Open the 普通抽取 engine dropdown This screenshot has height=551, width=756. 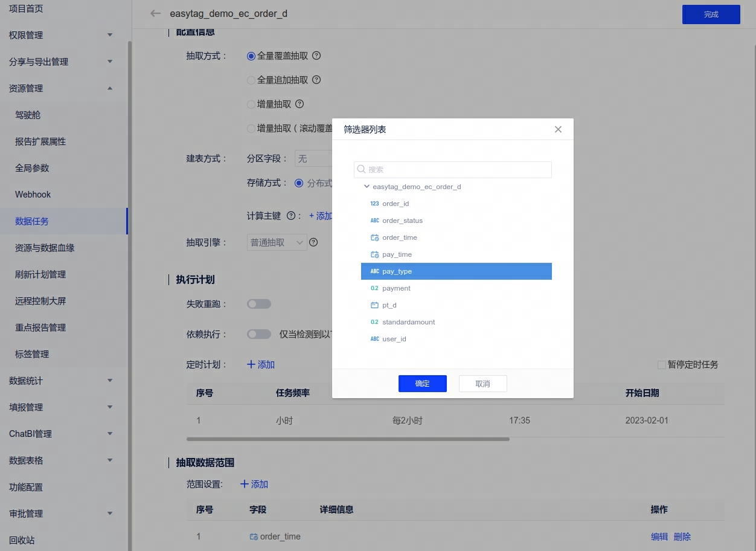pos(277,242)
